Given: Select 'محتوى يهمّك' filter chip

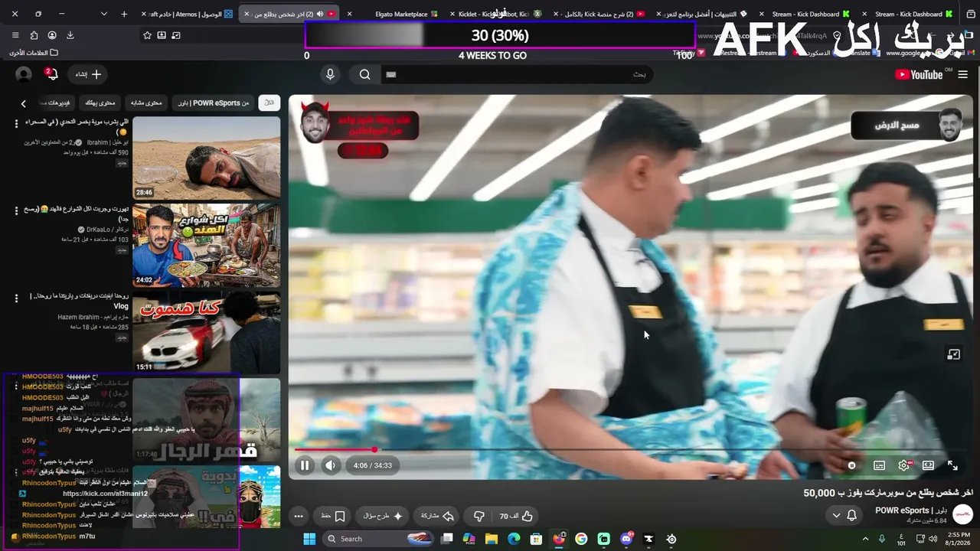Looking at the screenshot, I should [x=100, y=103].
